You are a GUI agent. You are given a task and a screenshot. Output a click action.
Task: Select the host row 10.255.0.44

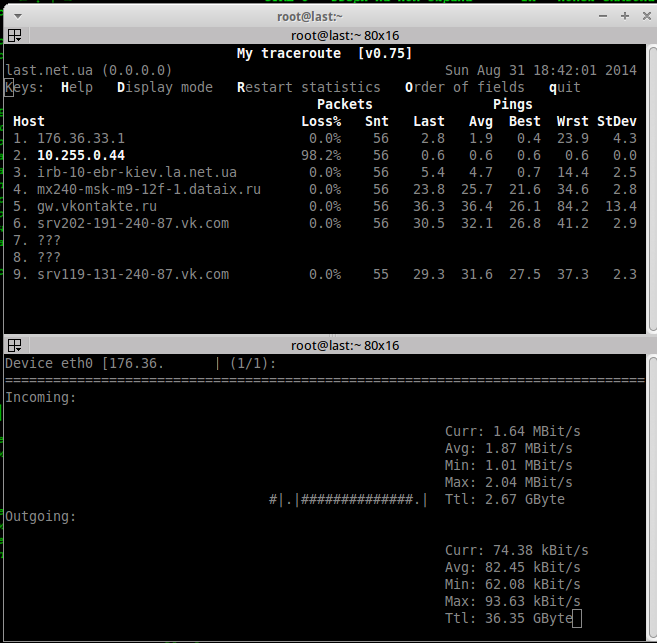(x=81, y=155)
